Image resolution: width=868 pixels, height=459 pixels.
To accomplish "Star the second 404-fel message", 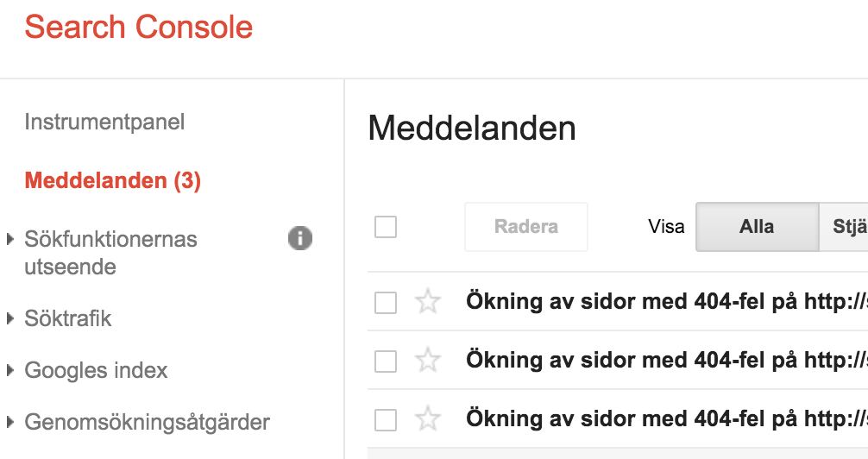I will click(x=428, y=361).
